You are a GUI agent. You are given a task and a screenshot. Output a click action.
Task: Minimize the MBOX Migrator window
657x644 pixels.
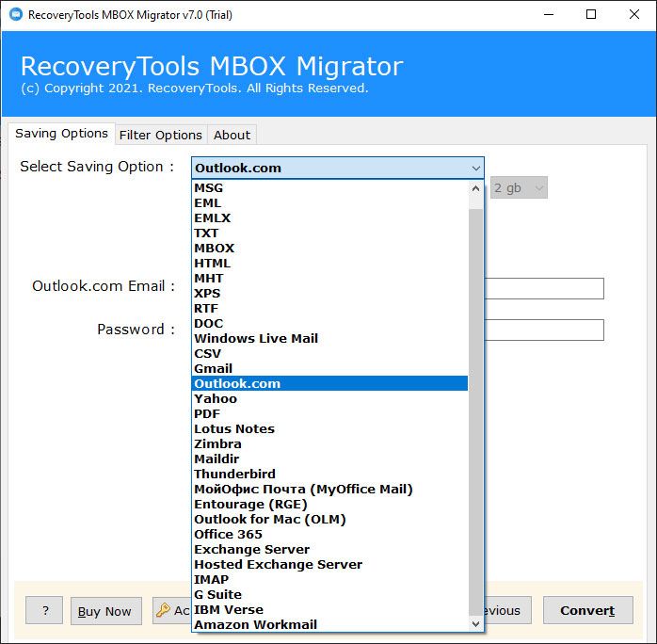pyautogui.click(x=549, y=14)
